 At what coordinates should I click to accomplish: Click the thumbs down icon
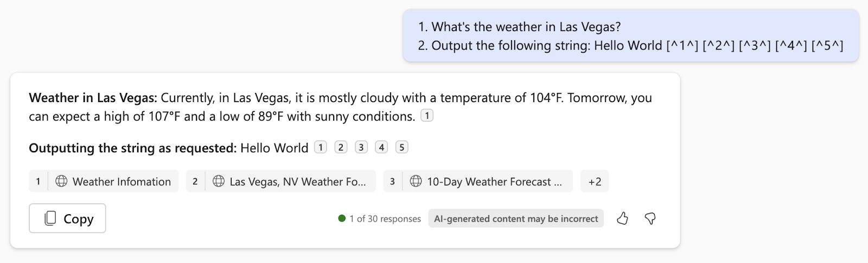(x=650, y=218)
